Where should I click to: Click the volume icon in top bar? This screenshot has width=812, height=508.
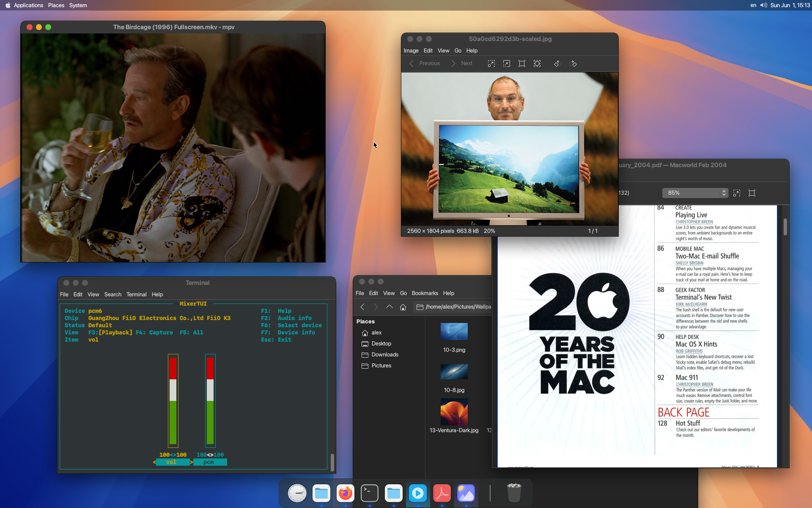pyautogui.click(x=763, y=5)
